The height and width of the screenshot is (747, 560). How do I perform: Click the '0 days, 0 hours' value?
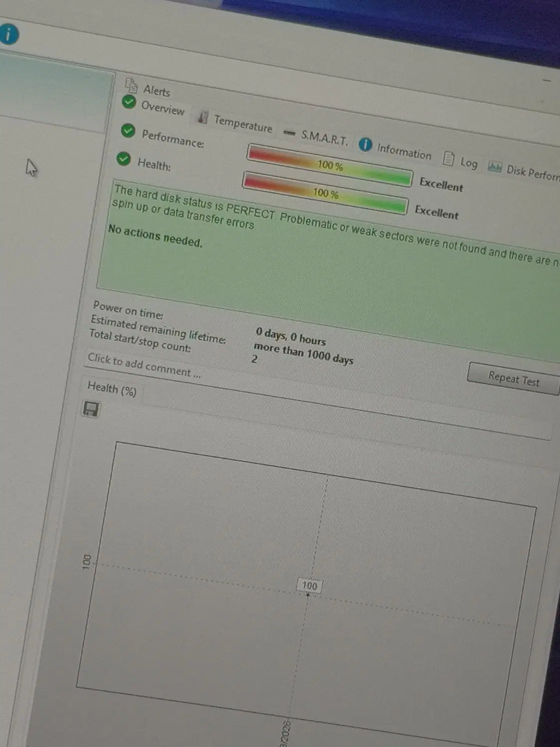tap(291, 337)
